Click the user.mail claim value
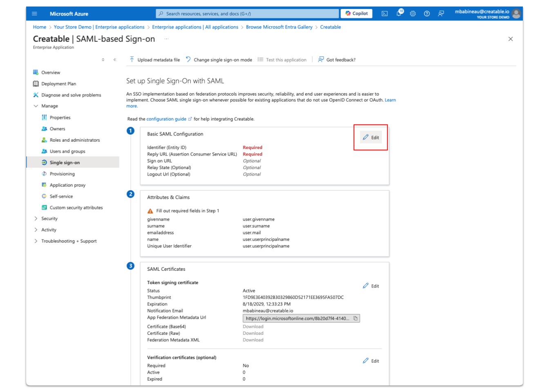The height and width of the screenshot is (392, 549). pos(252,233)
